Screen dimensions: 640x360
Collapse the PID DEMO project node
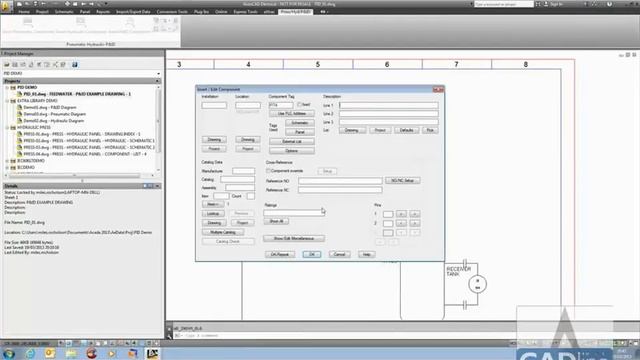click(7, 87)
